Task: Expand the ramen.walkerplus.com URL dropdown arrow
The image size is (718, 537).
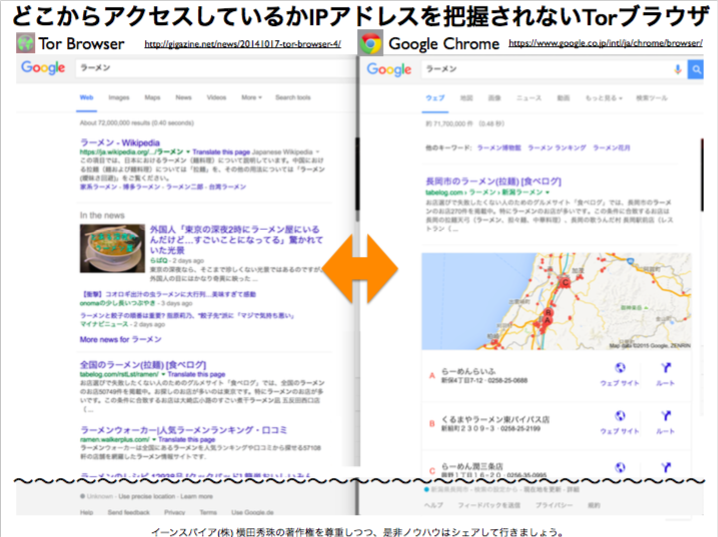Action: tap(154, 439)
